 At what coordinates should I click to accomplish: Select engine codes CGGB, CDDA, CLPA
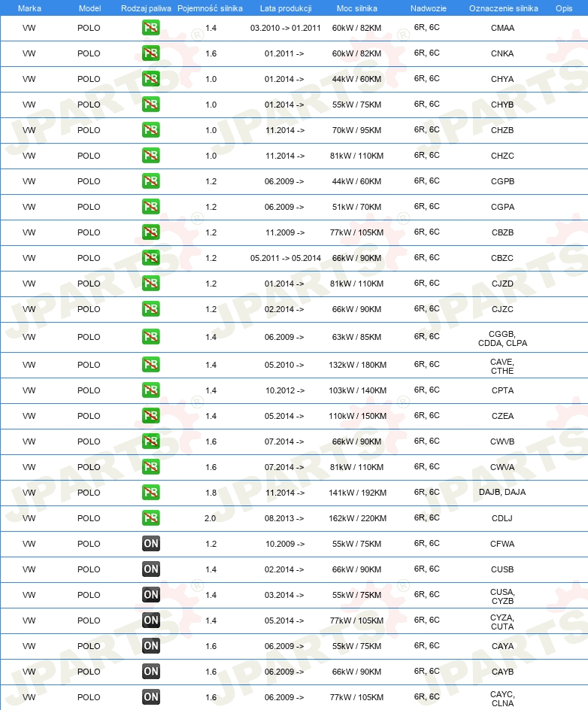[x=502, y=338]
